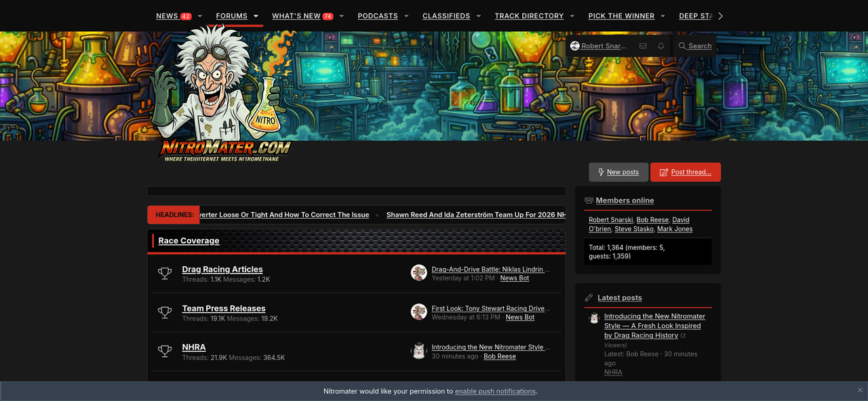The image size is (868, 401).
Task: Click News Bot link under Drag-And-Drive thread
Action: pyautogui.click(x=515, y=278)
